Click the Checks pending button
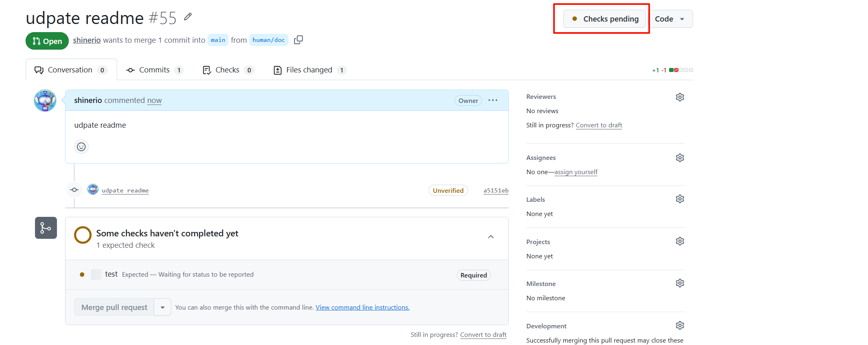This screenshot has height=345, width=868. (604, 19)
